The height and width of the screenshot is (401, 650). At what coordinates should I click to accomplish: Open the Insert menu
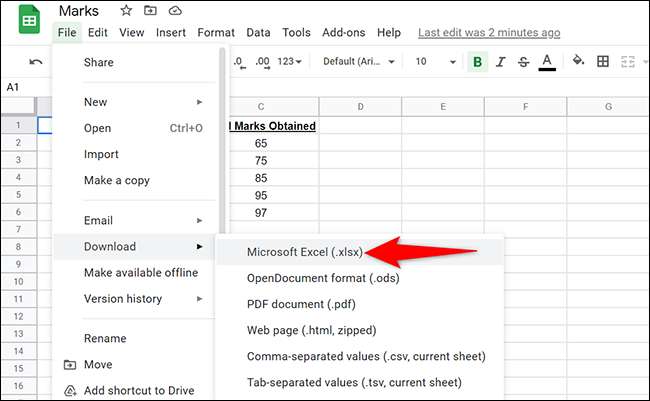(x=171, y=32)
